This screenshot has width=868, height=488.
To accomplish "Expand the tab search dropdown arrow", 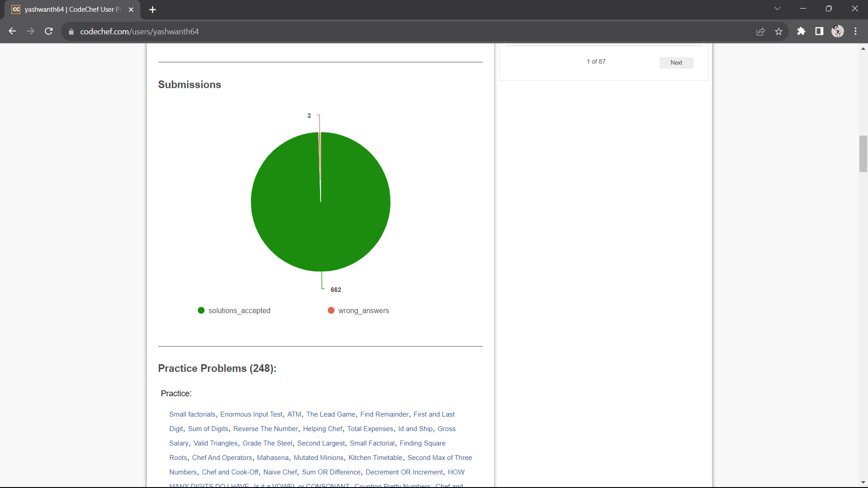I will pyautogui.click(x=777, y=9).
